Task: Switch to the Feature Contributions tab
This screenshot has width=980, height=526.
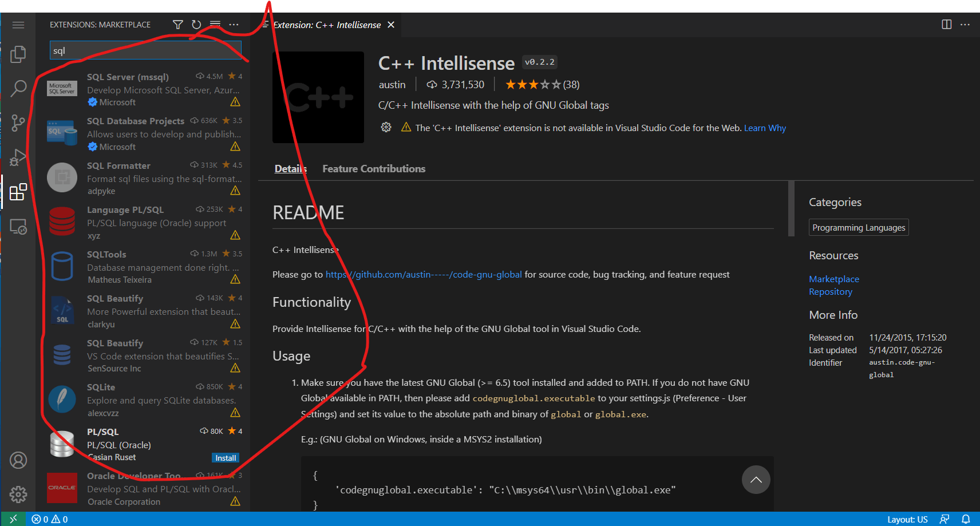Action: 374,169
